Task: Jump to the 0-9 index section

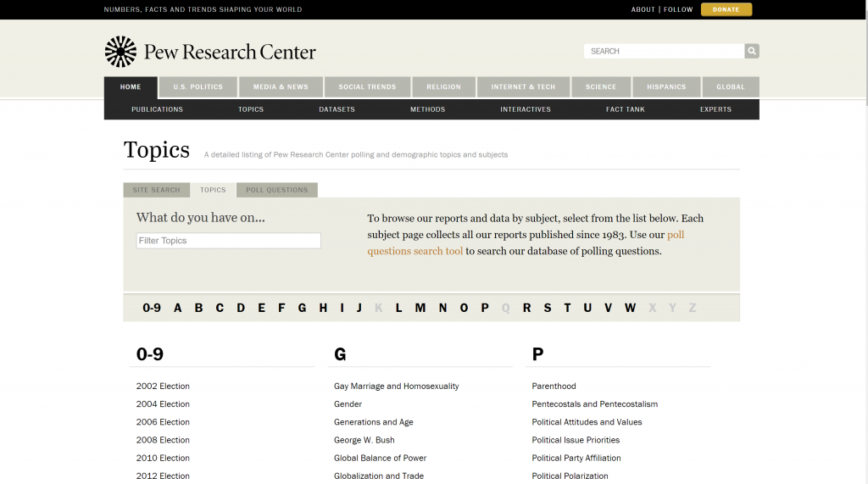Action: [152, 308]
